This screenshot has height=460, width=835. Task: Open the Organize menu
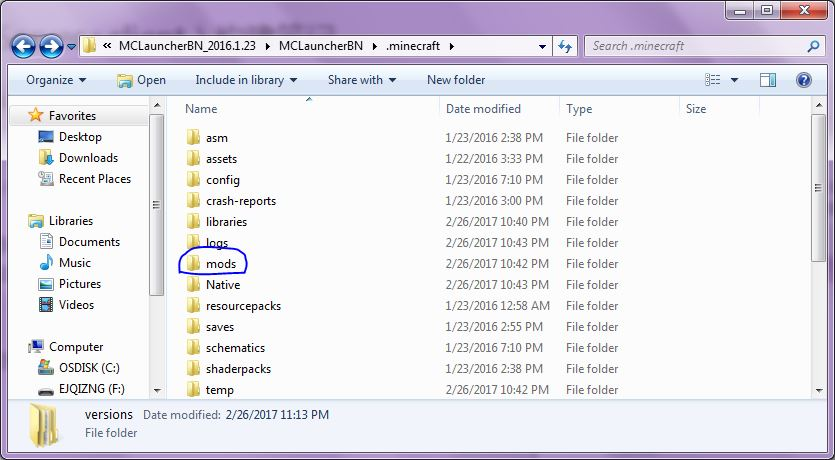coord(56,80)
